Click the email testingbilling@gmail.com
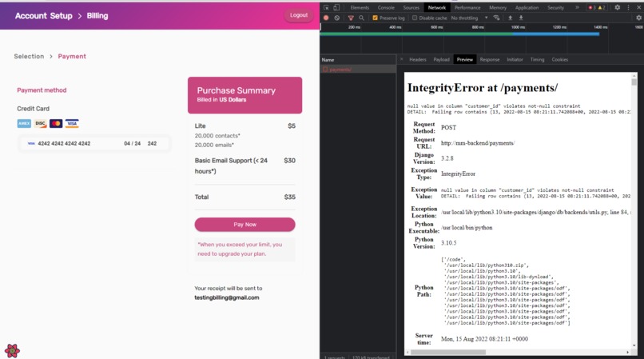The image size is (644, 359). coord(227,297)
